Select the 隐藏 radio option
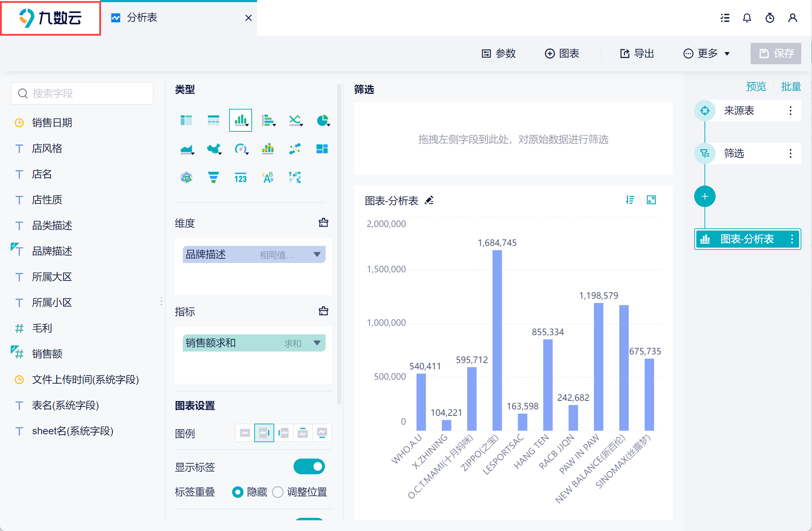The width and height of the screenshot is (812, 531). coord(238,492)
